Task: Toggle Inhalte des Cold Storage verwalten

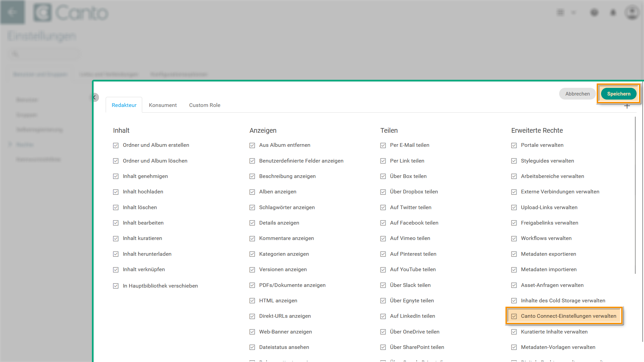Action: click(514, 301)
